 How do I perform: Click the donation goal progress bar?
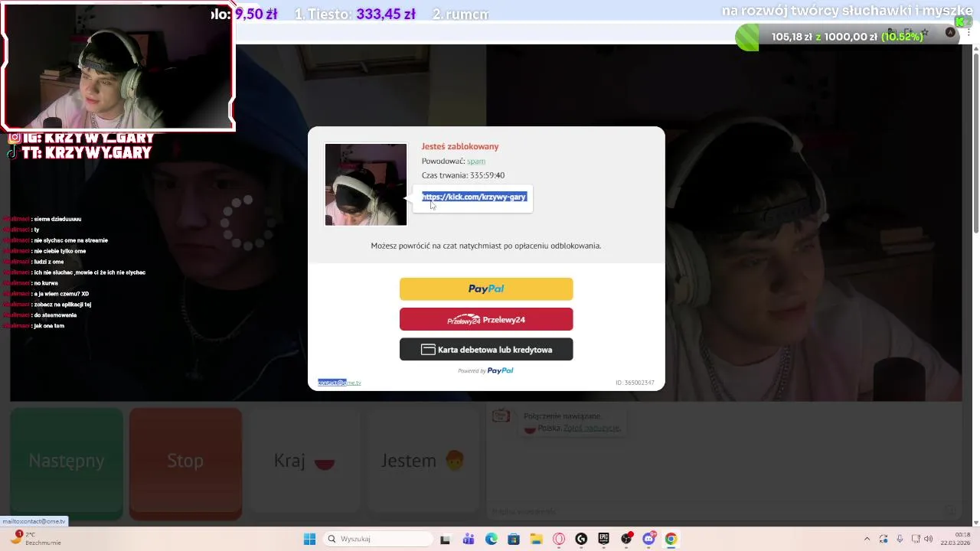(848, 37)
